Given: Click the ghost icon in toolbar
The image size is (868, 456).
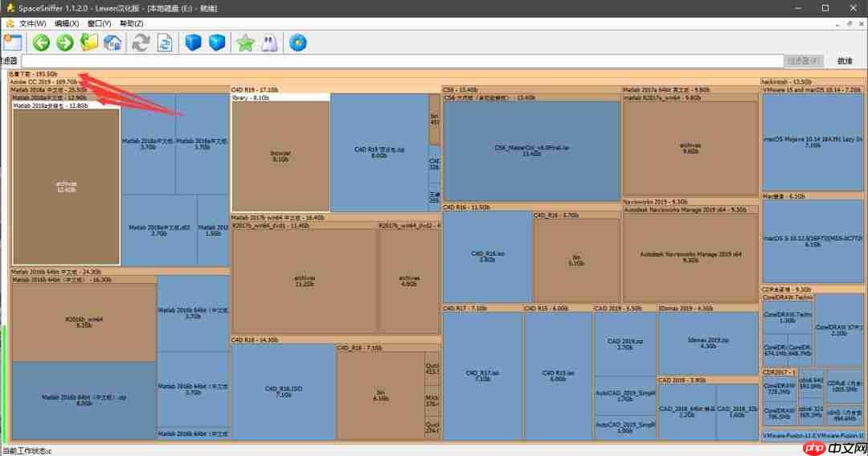Looking at the screenshot, I should coord(269,43).
